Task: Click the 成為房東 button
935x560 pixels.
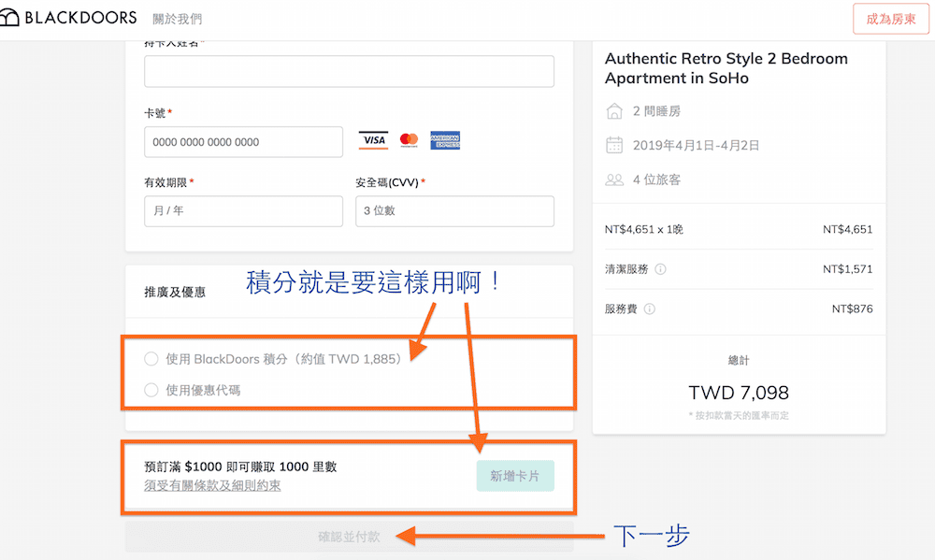Action: click(x=890, y=19)
